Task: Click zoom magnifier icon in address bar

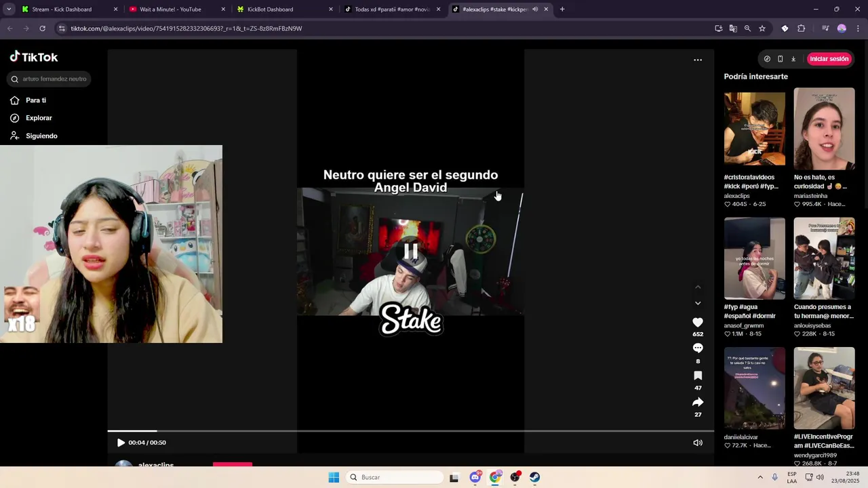Action: (747, 28)
